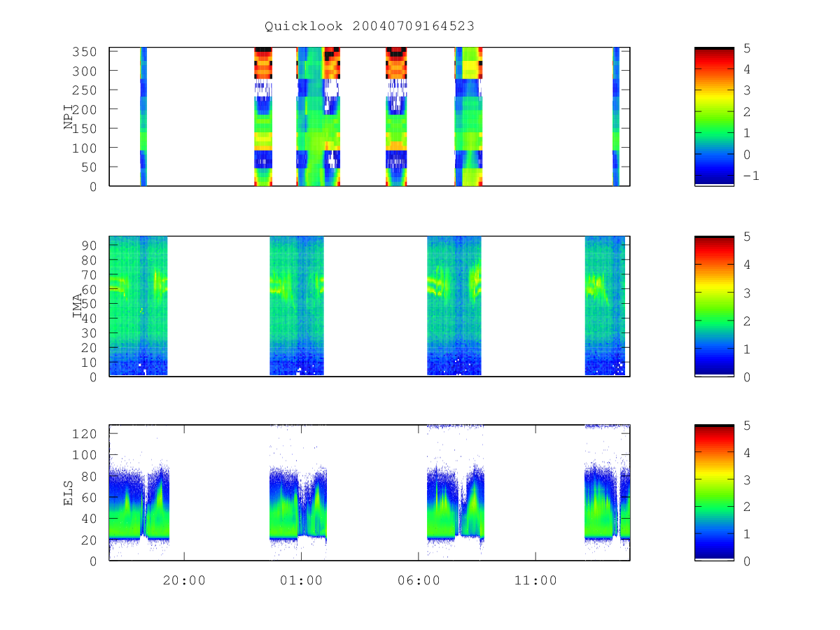Select the ELS y-axis label
The height and width of the screenshot is (630, 840).
click(69, 493)
